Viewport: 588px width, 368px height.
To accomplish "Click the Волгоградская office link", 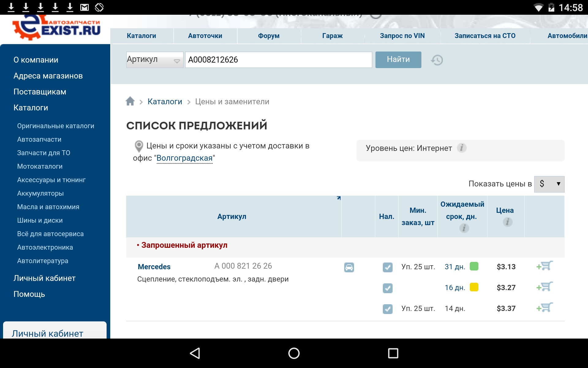I will [184, 158].
